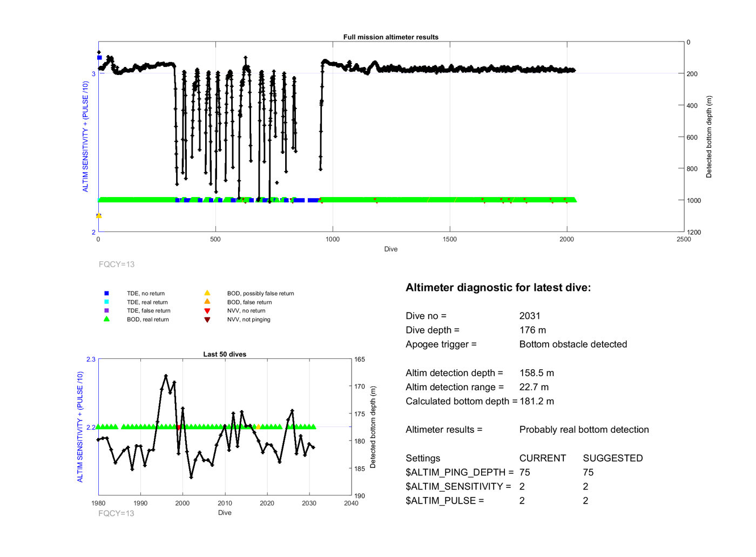
Task: Click x-axis tick 1500 on full mission plot
Action: (450, 239)
